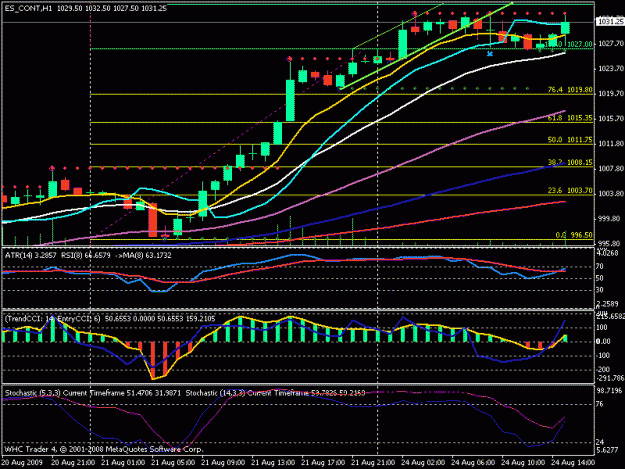Click the 24 Aug 10:00 time axis label
The width and height of the screenshot is (625, 469).
pyautogui.click(x=523, y=463)
